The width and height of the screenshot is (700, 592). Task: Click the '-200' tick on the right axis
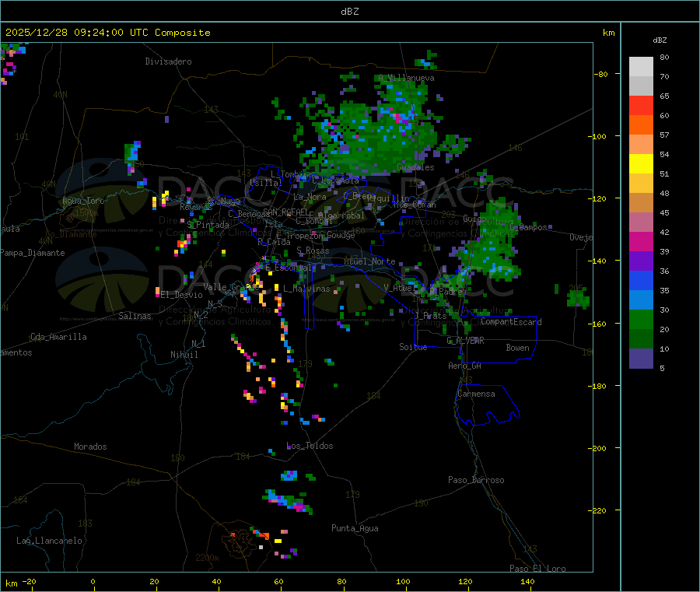coord(597,449)
